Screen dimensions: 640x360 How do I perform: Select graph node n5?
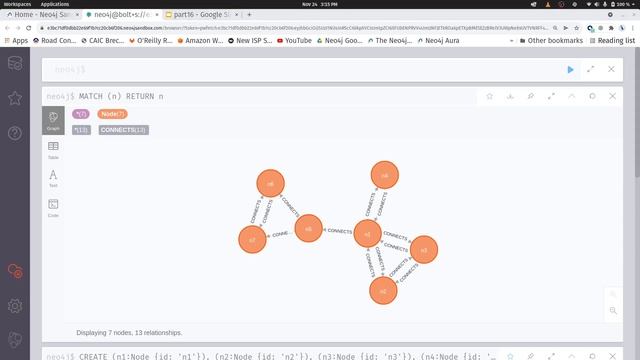(308, 229)
